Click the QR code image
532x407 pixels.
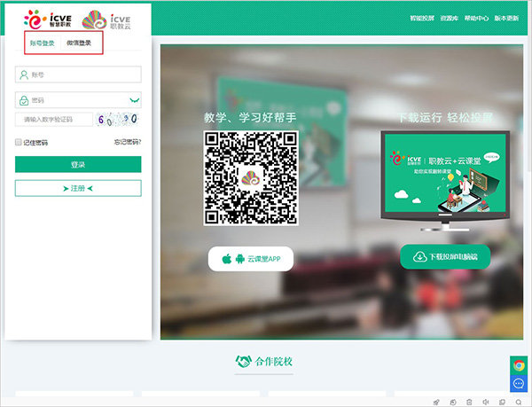(x=251, y=177)
